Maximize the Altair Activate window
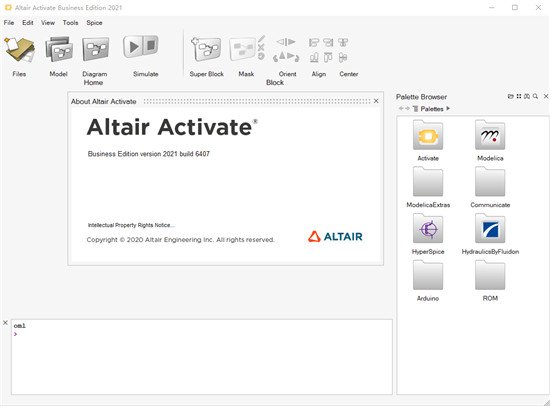This screenshot has width=550, height=406. [515, 7]
